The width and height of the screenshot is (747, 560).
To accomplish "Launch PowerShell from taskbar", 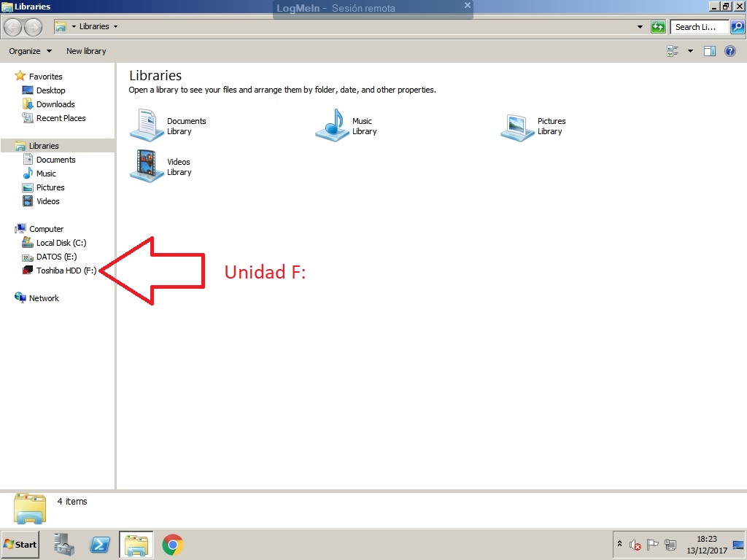I will [100, 545].
